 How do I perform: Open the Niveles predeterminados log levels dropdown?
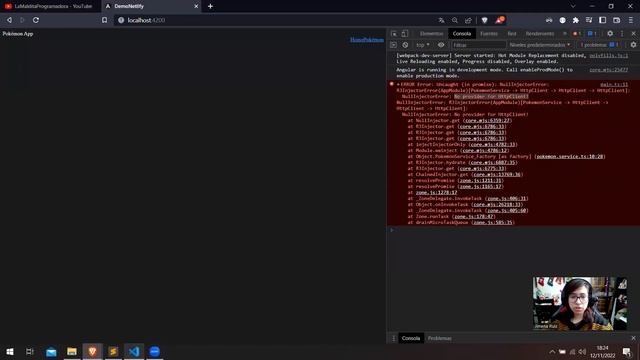(x=540, y=45)
